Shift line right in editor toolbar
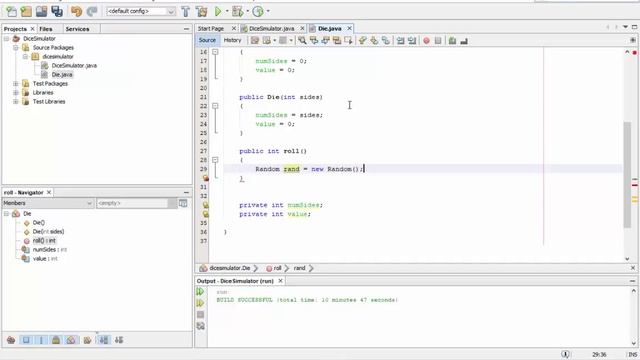 click(412, 40)
